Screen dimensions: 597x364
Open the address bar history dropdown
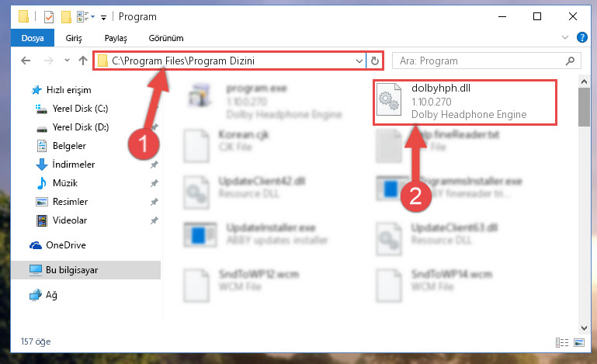click(359, 61)
